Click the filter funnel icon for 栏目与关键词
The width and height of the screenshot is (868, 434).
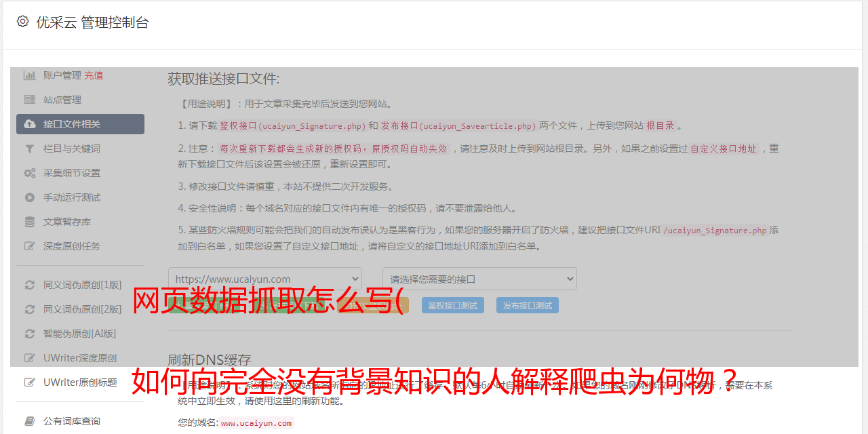coord(30,149)
